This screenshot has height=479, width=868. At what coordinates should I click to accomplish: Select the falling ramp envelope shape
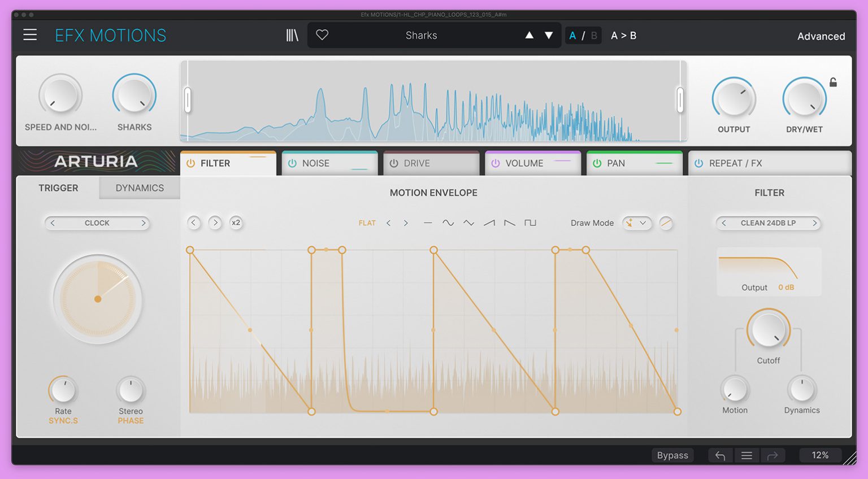tap(509, 223)
